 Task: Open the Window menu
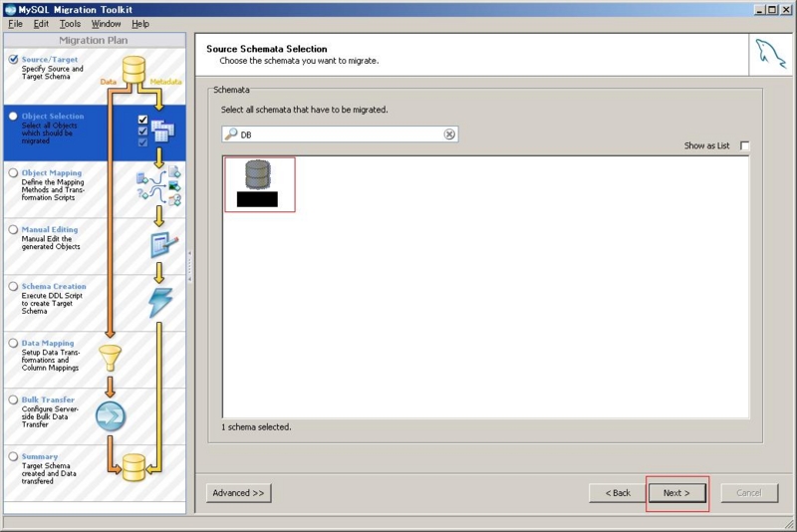pyautogui.click(x=106, y=24)
